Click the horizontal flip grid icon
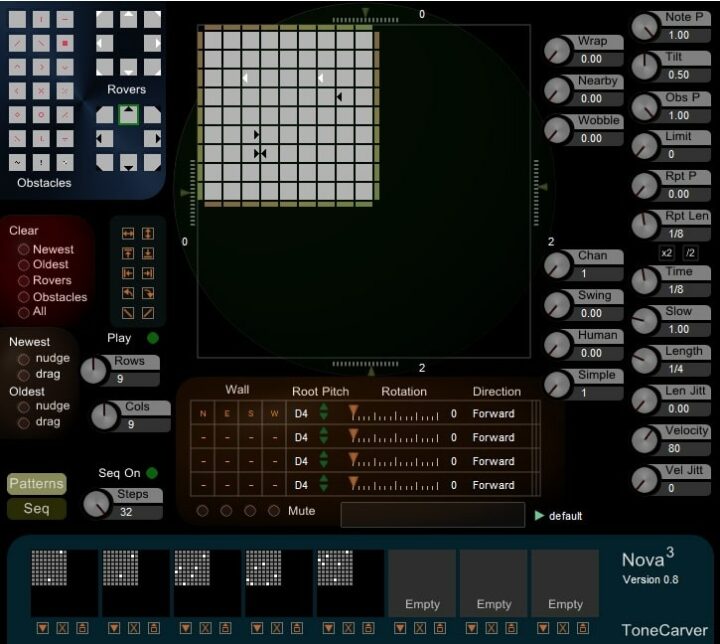Viewport: 720px width, 644px height. (x=128, y=233)
